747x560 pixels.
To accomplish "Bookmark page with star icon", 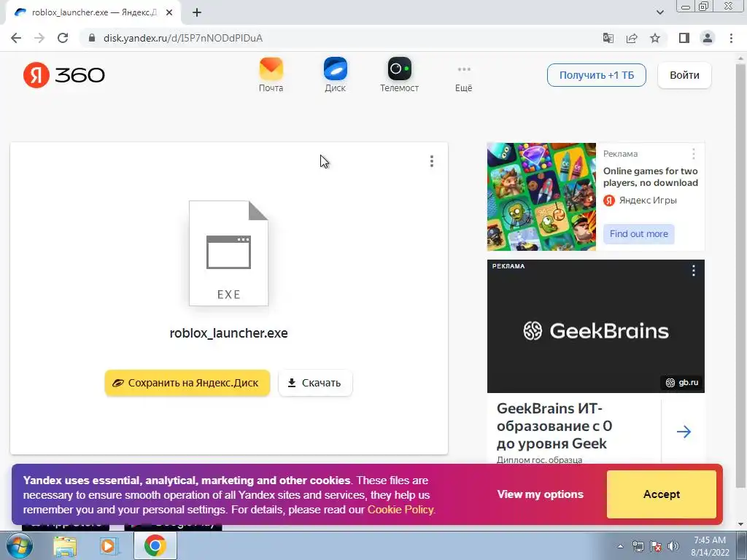I will coord(655,38).
